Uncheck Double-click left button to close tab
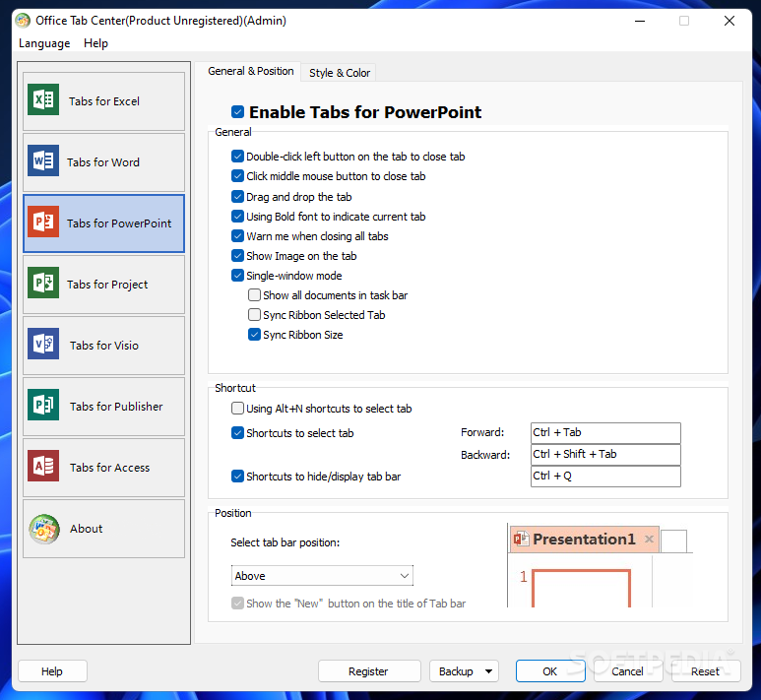The image size is (761, 700). tap(237, 157)
